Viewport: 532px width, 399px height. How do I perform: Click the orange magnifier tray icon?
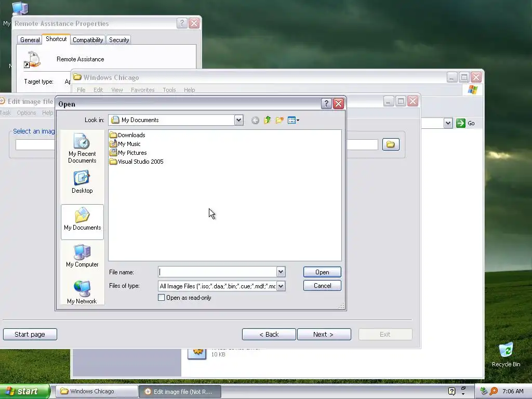[x=494, y=391]
